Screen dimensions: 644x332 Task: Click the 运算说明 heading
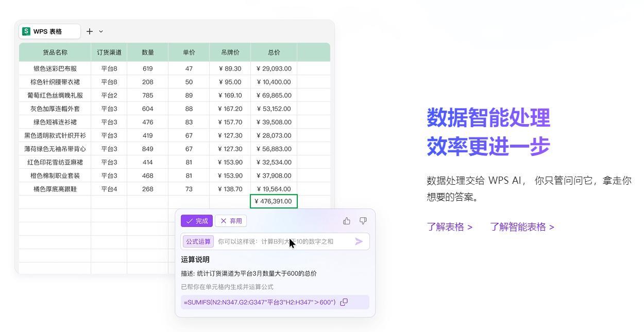[195, 259]
